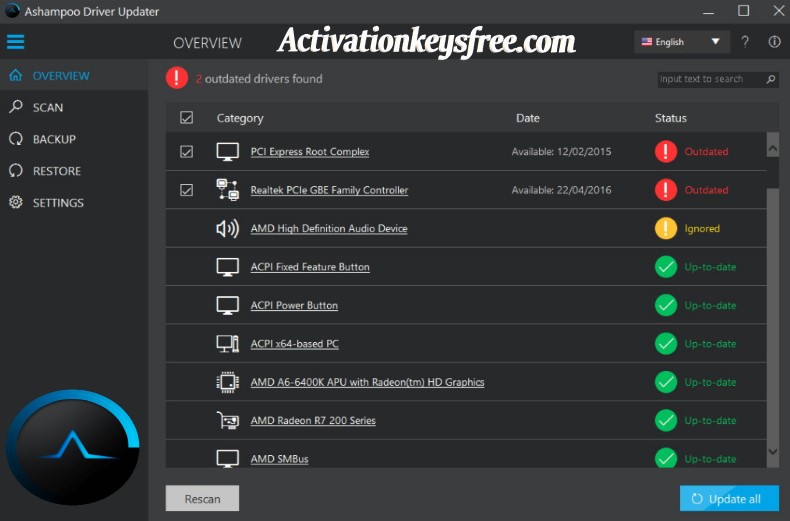Click the Rescan button
The width and height of the screenshot is (790, 521).
click(x=202, y=498)
